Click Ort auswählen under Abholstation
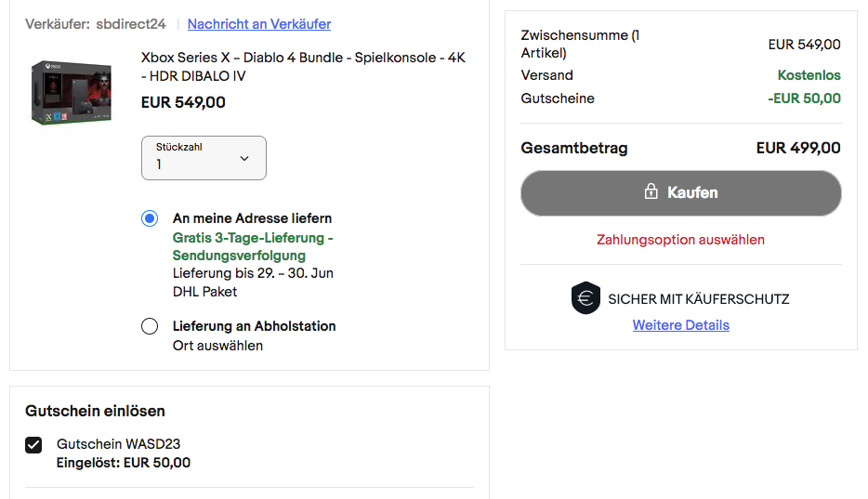The height and width of the screenshot is (499, 868). coord(217,346)
